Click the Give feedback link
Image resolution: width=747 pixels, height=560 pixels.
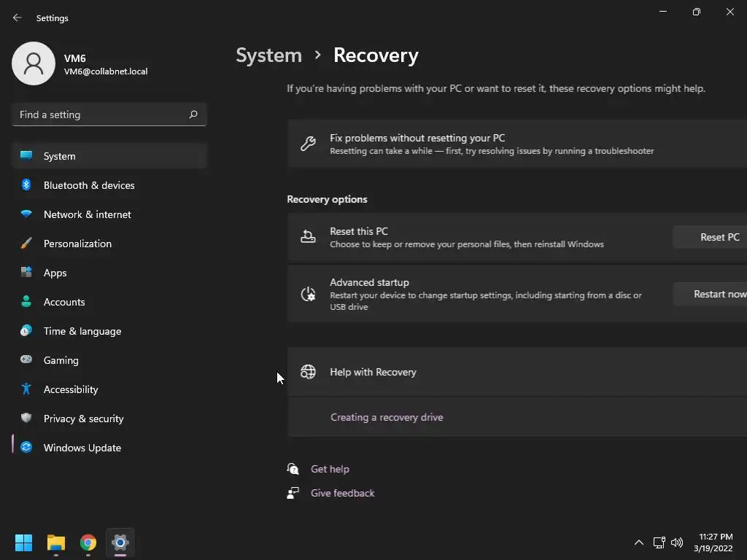[x=342, y=493]
